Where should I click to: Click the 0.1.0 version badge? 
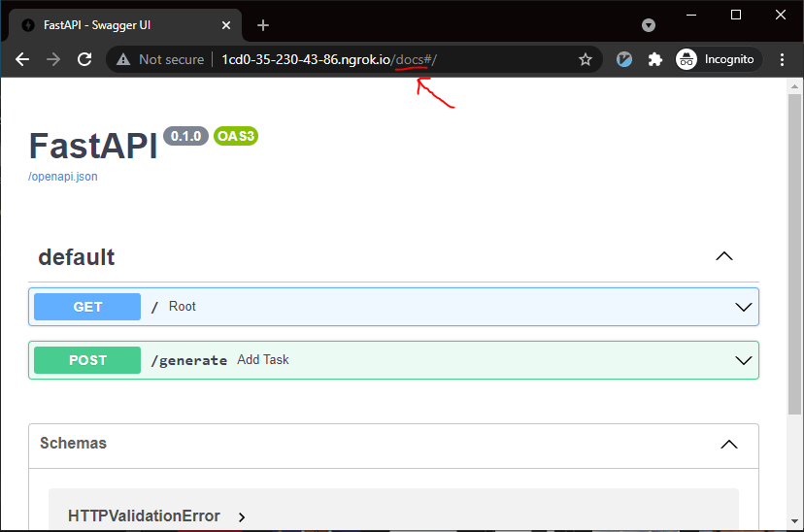click(185, 136)
